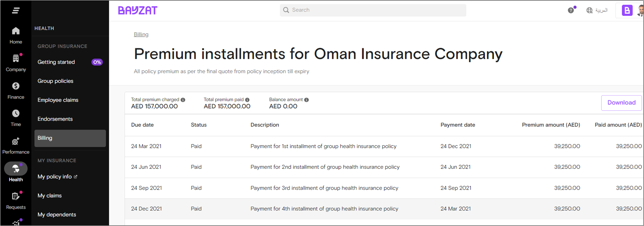
Task: Select the 24 Jun 2021 due date cell
Action: (x=146, y=167)
